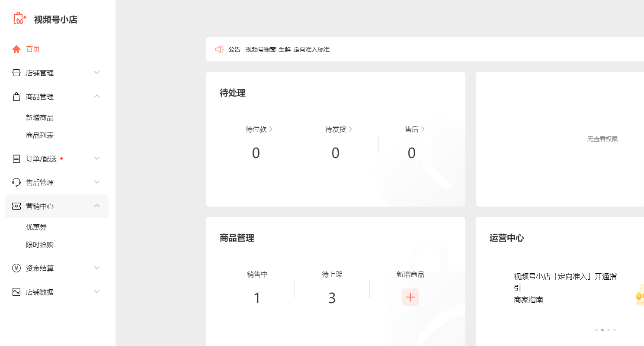Click the 新增商品 label in 商品管理 card
The height and width of the screenshot is (346, 644).
coord(410,274)
